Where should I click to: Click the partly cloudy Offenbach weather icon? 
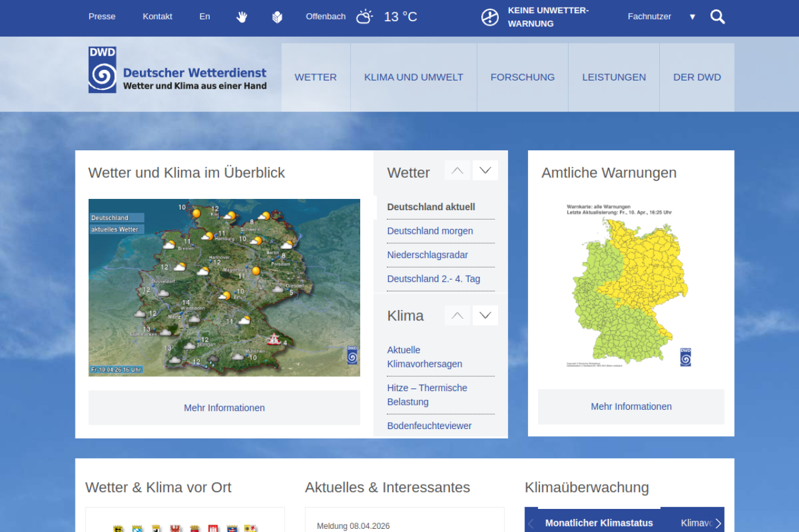[365, 17]
